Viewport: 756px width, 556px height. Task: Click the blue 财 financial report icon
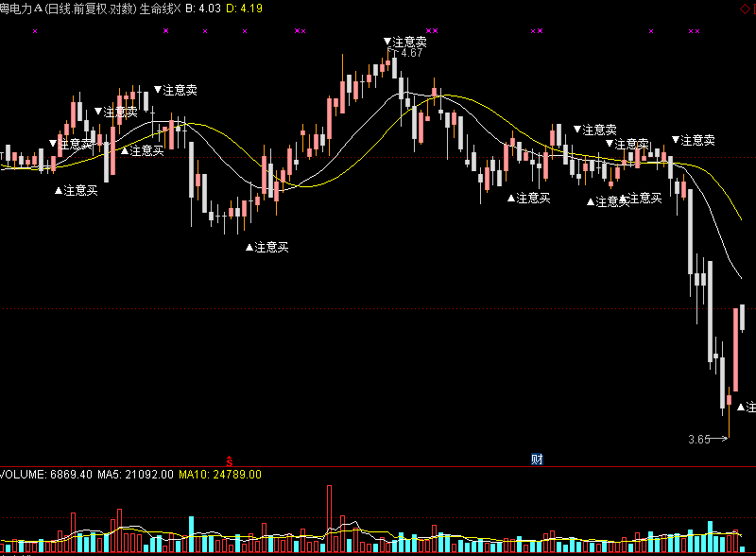(x=537, y=460)
